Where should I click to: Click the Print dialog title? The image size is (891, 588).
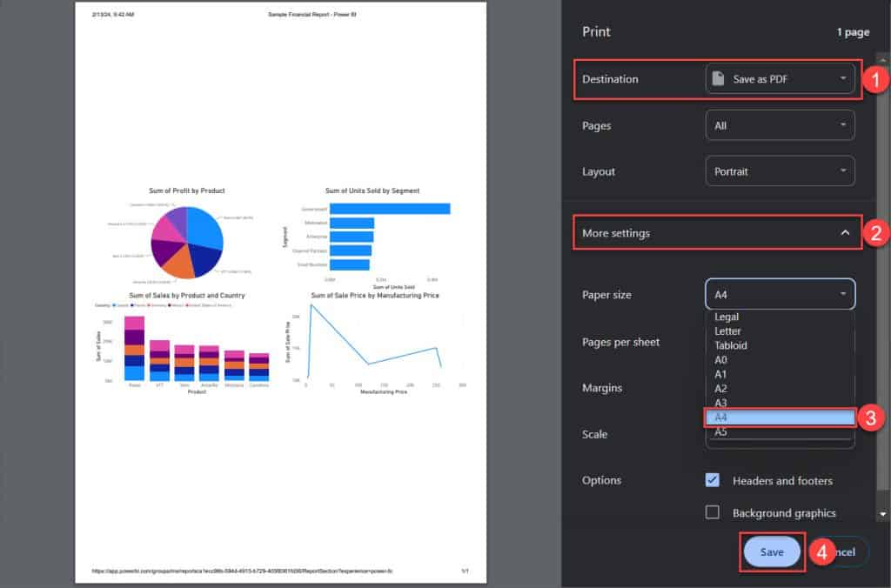[596, 32]
